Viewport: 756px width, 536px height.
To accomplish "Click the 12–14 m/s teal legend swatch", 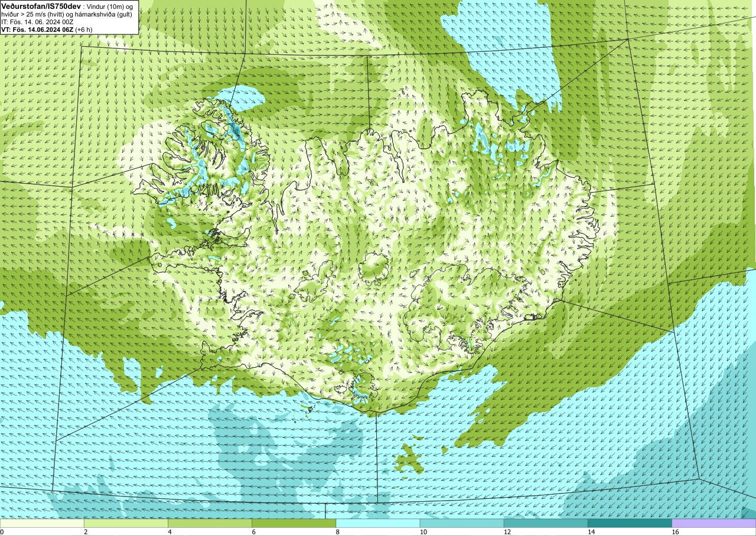I will [x=546, y=523].
